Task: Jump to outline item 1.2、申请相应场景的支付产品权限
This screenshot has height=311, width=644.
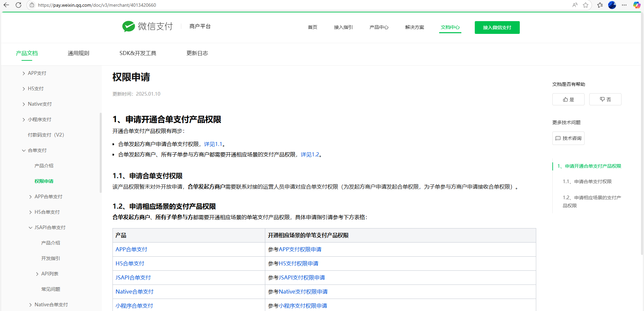Action: pos(592,202)
